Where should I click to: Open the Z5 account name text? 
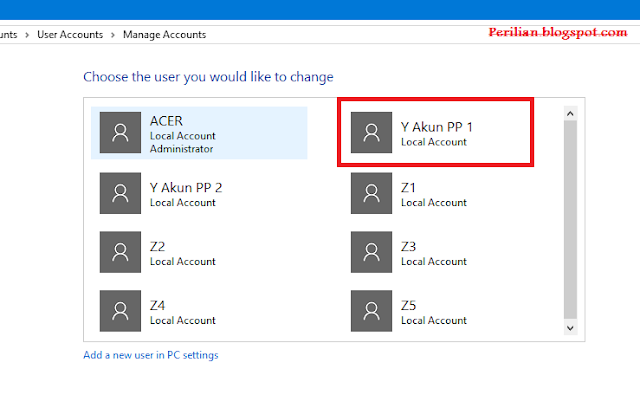click(x=408, y=305)
